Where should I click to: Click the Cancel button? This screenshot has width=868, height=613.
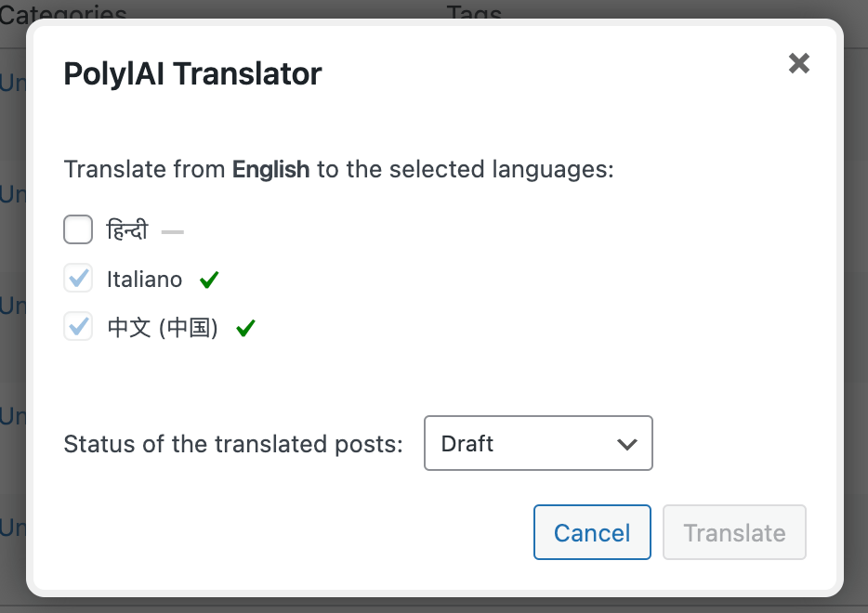[x=592, y=532]
